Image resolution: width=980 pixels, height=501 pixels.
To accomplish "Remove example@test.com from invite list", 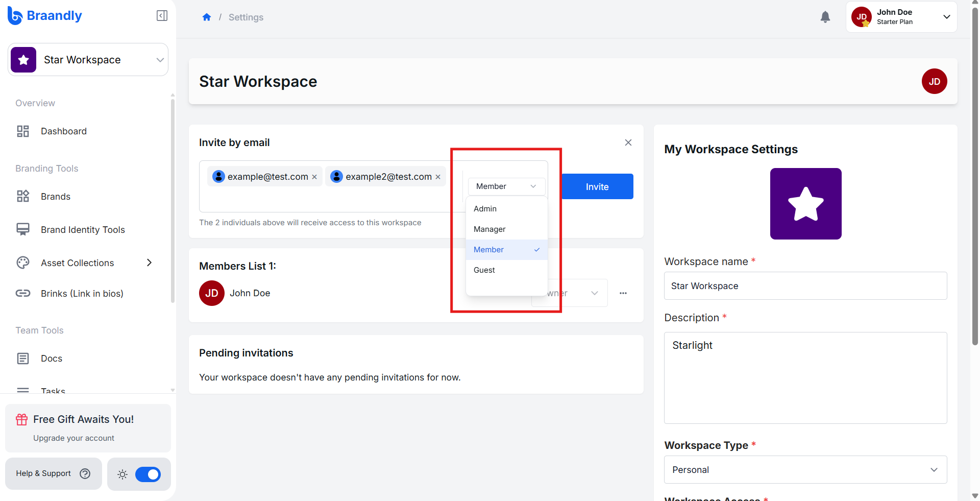I will [314, 177].
